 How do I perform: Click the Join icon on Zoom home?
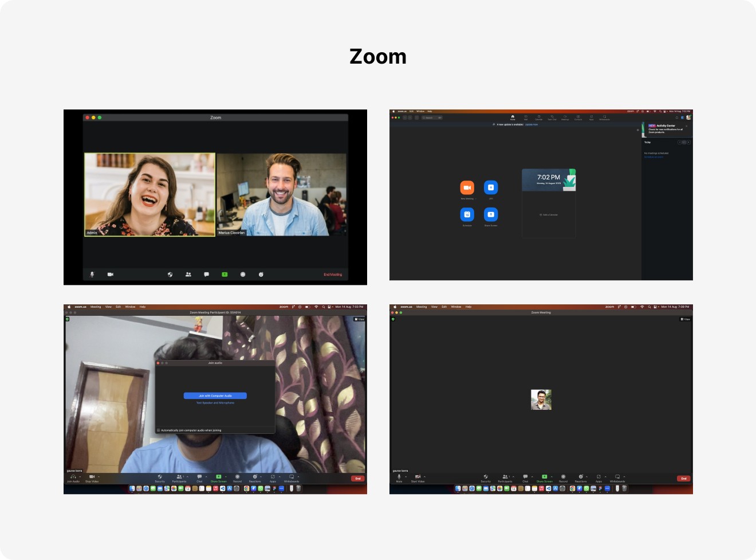pos(491,187)
